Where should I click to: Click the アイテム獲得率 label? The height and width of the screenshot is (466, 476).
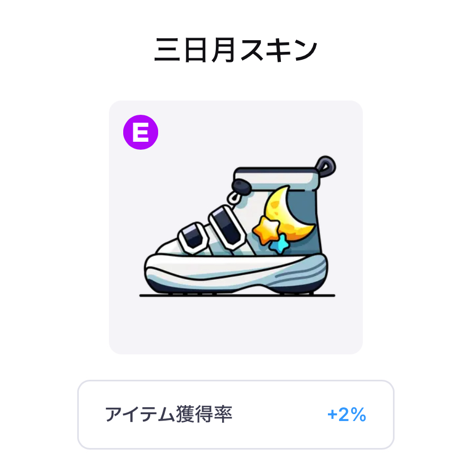tap(169, 414)
